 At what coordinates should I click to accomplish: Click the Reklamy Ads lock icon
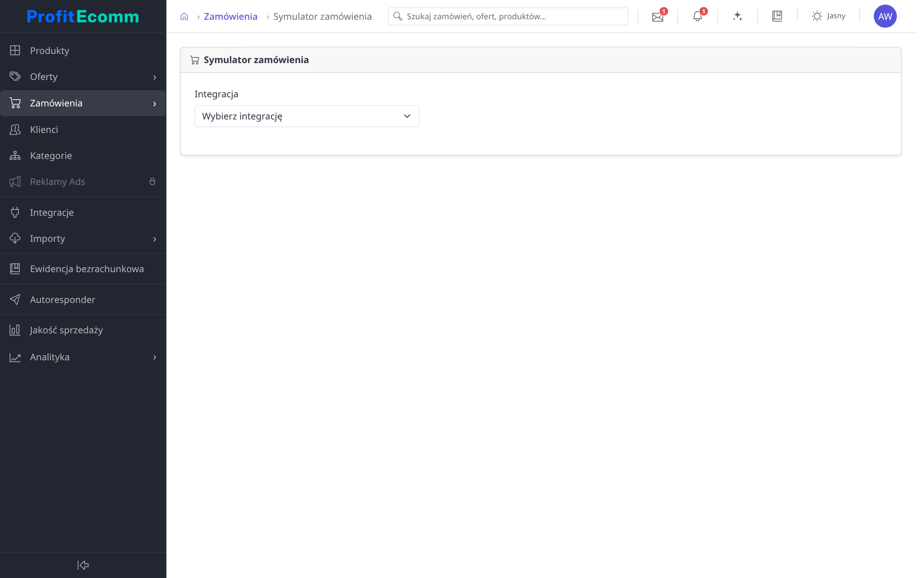(x=152, y=182)
